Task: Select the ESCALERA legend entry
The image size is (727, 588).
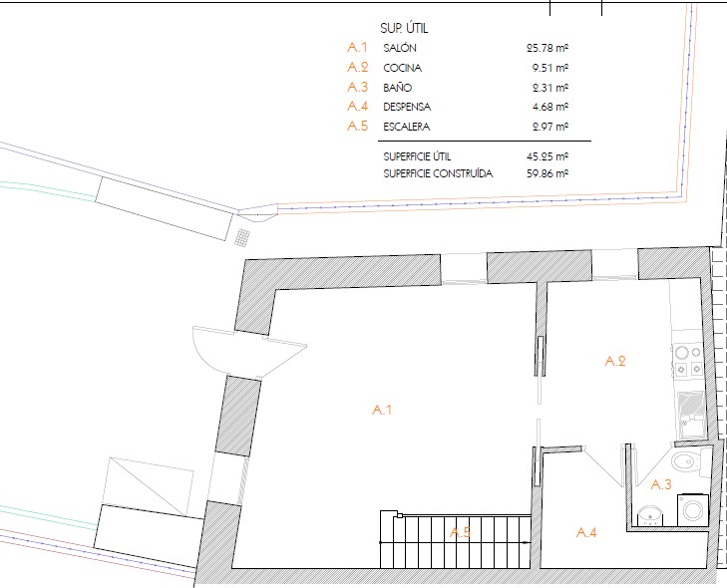Action: click(406, 127)
